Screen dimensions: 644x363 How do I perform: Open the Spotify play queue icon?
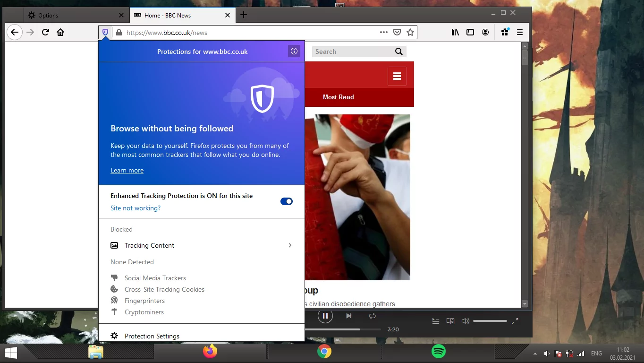pos(436,321)
